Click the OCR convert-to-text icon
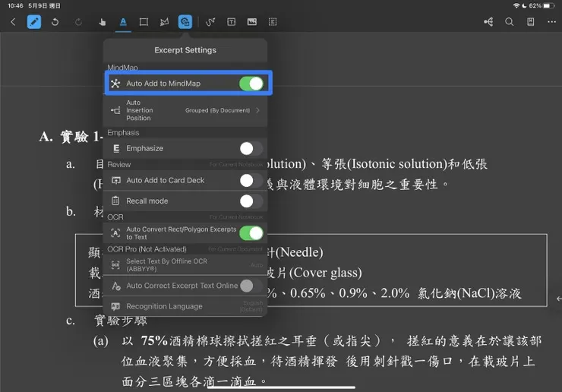Screen dimensions: 562x392 [x=115, y=233]
